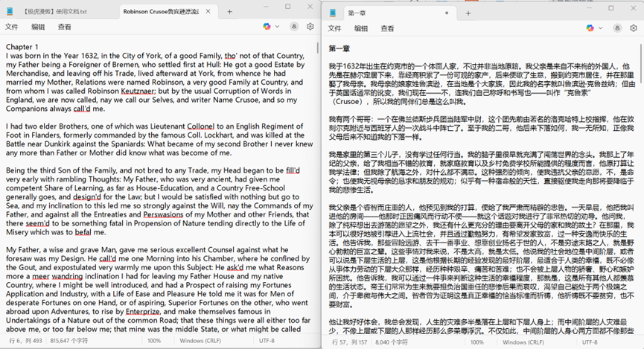644x349 pixels.
Task: Click account profile icon in left window
Action: point(294,27)
